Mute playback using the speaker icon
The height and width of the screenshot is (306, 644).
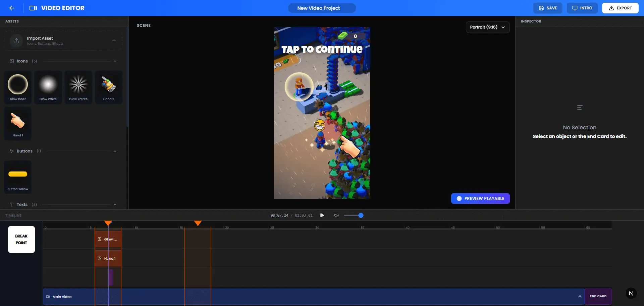336,215
